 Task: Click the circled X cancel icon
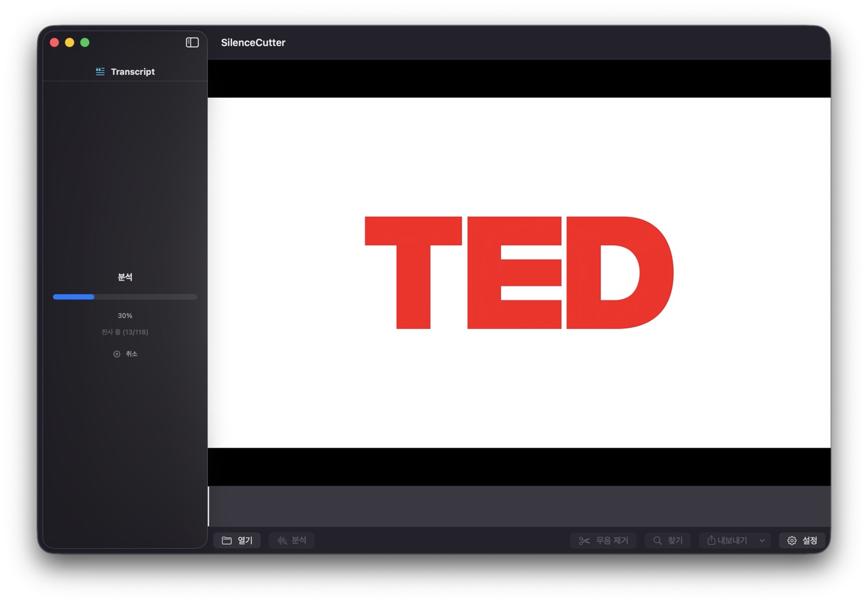(117, 354)
